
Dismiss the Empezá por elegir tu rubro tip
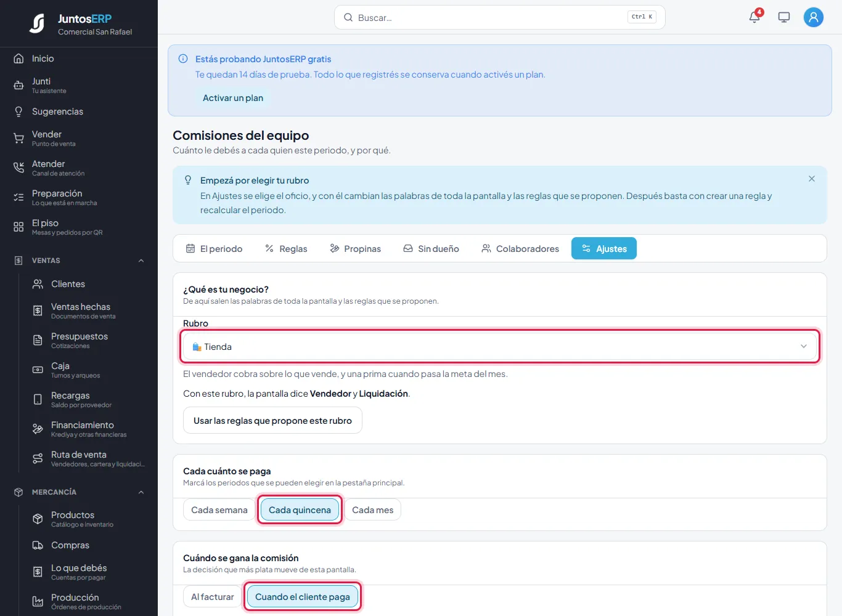coord(812,179)
